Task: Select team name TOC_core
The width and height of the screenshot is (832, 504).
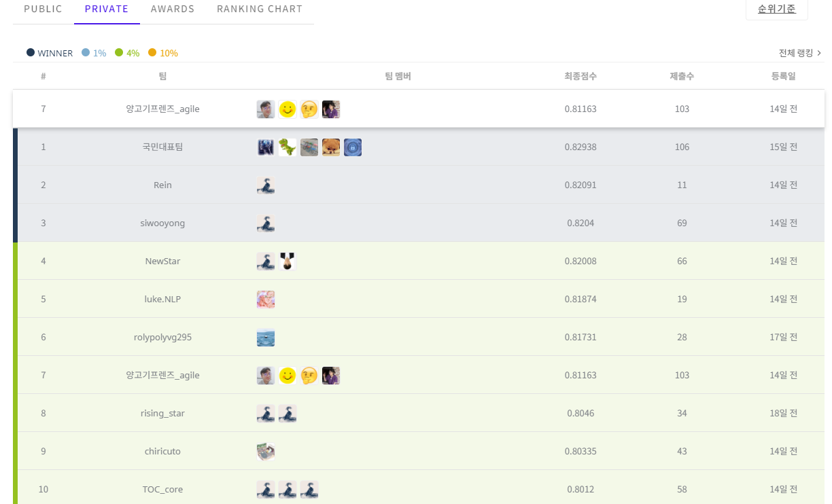Action: (162, 489)
